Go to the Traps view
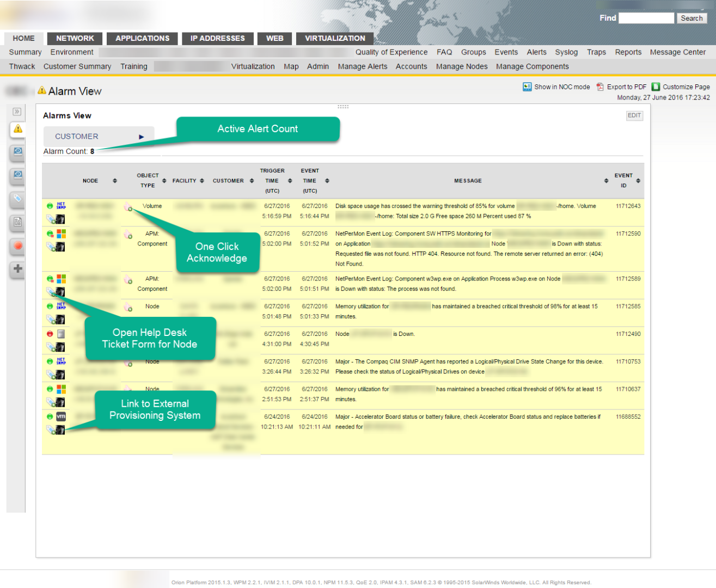The width and height of the screenshot is (716, 588). [596, 52]
